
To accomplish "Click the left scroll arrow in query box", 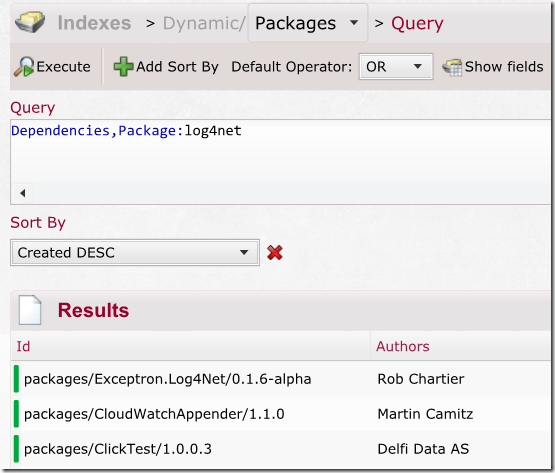I will click(x=23, y=193).
